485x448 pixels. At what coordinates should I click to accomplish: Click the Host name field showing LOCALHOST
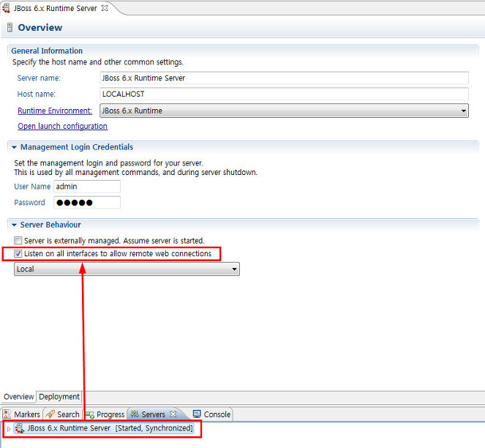click(284, 94)
